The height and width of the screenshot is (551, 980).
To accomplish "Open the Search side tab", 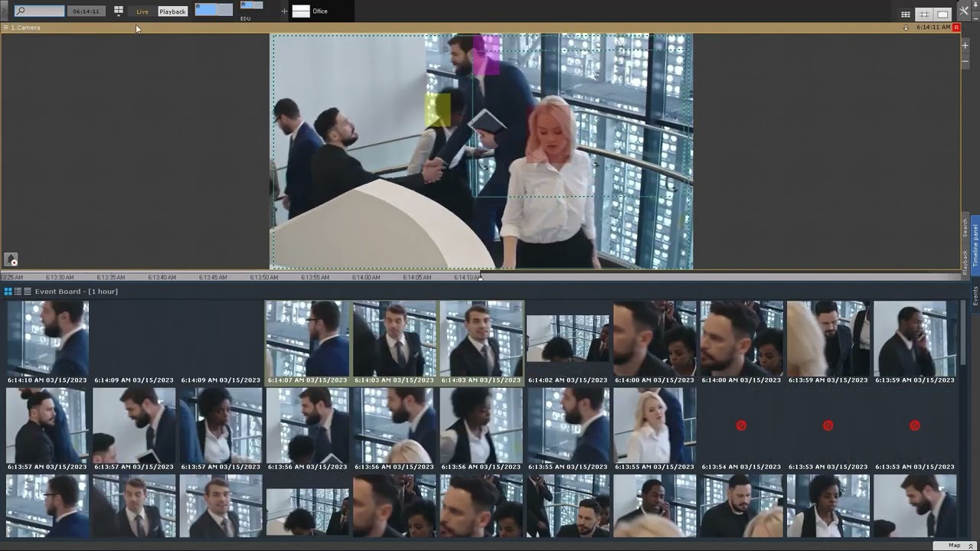I will (x=965, y=227).
